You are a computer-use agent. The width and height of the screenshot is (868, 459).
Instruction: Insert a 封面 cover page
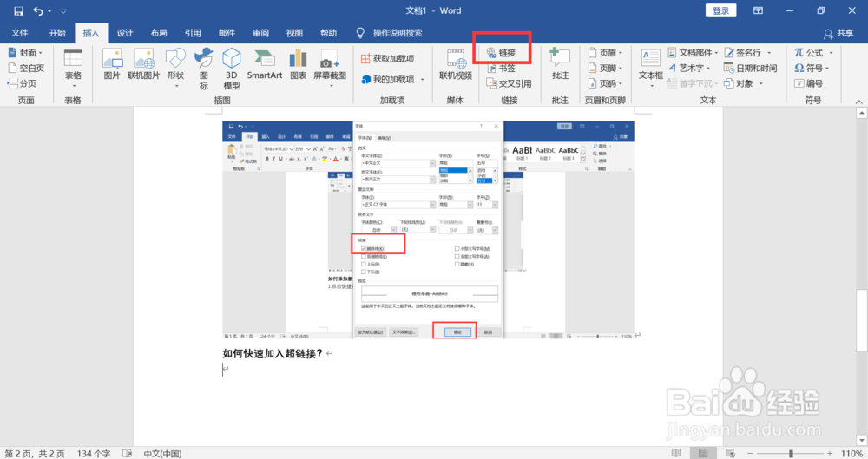coord(25,53)
